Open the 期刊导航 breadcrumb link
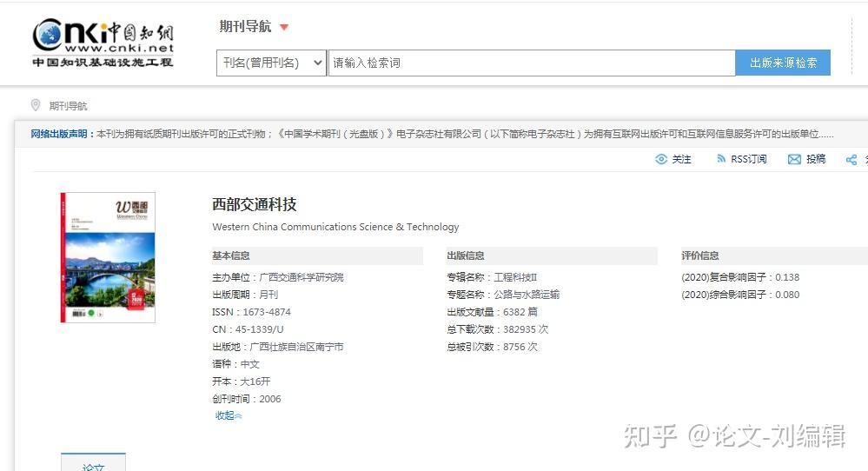Screen dimensions: 868x471 (x=68, y=106)
